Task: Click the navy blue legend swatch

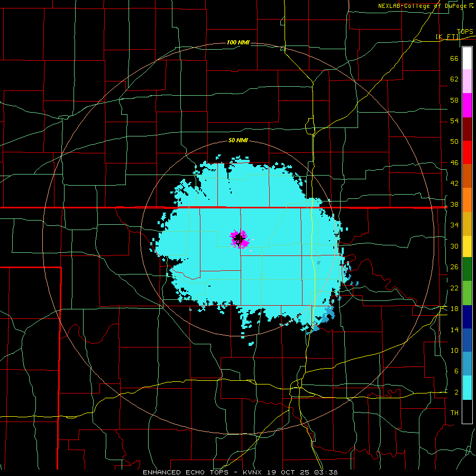Action: pyautogui.click(x=467, y=317)
